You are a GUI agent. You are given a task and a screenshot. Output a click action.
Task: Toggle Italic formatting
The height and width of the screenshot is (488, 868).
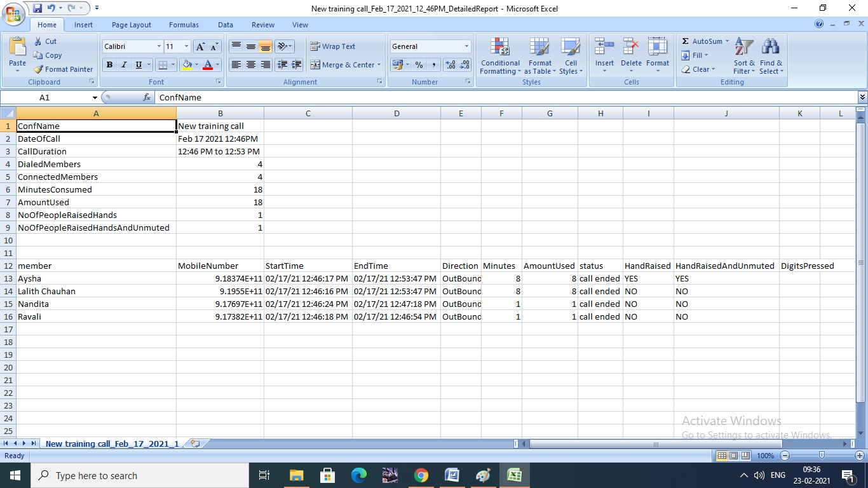124,65
